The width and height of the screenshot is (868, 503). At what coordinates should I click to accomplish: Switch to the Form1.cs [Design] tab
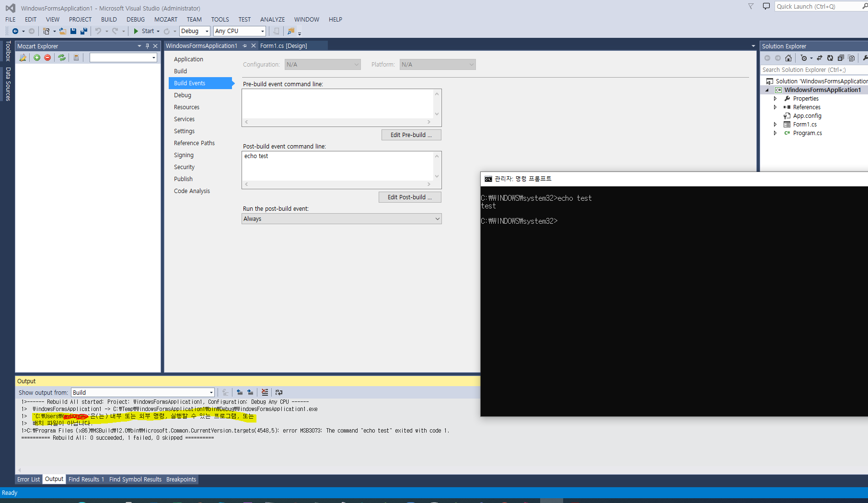284,46
